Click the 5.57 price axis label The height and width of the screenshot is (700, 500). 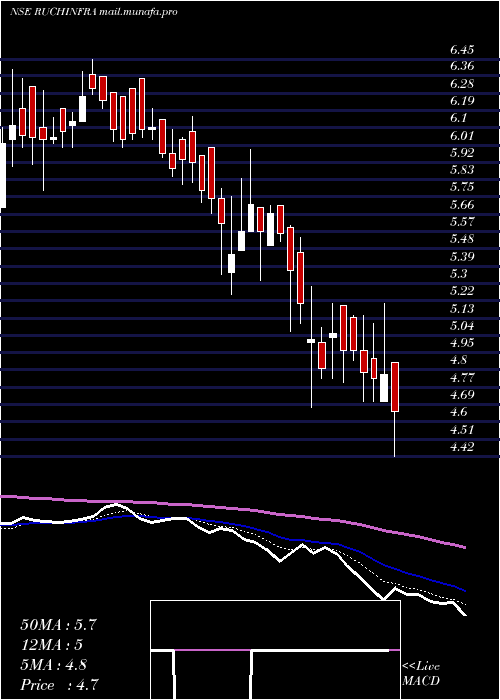462,222
